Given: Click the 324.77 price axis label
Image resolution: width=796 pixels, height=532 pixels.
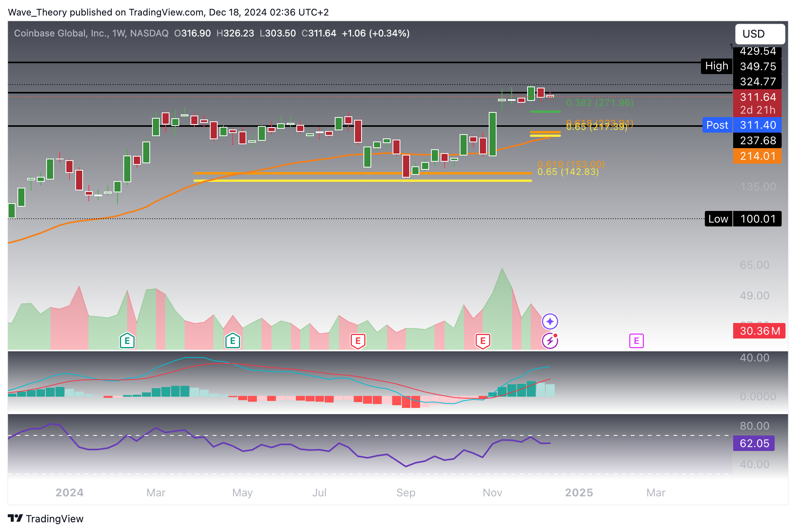Looking at the screenshot, I should point(758,81).
